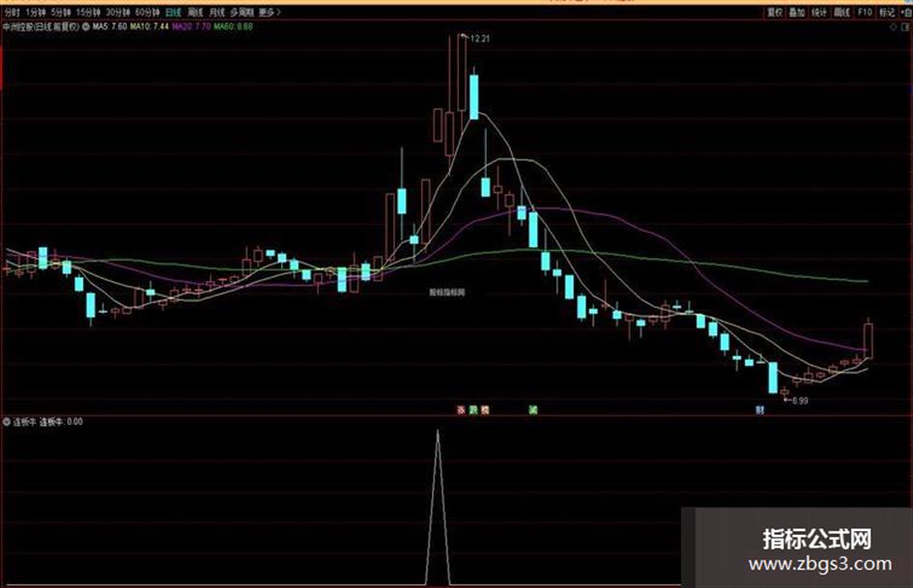Viewport: 913px width, 588px height.
Task: Select the 5分钟 period tab
Action: 61,13
